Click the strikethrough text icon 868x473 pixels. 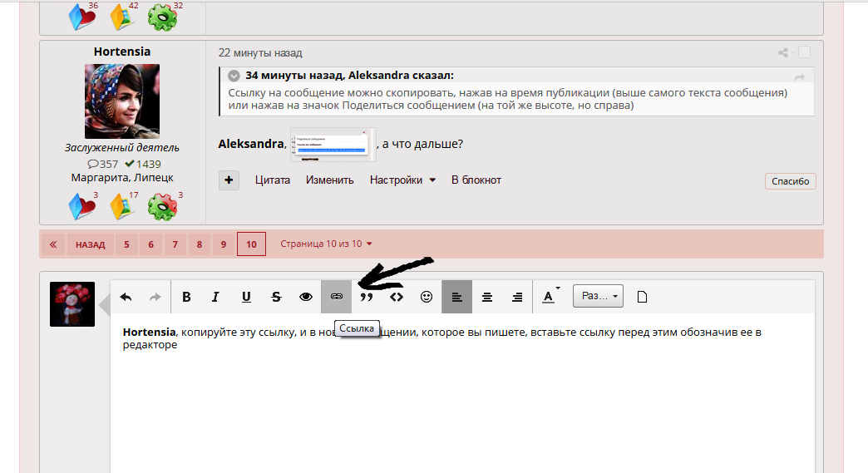coord(275,297)
